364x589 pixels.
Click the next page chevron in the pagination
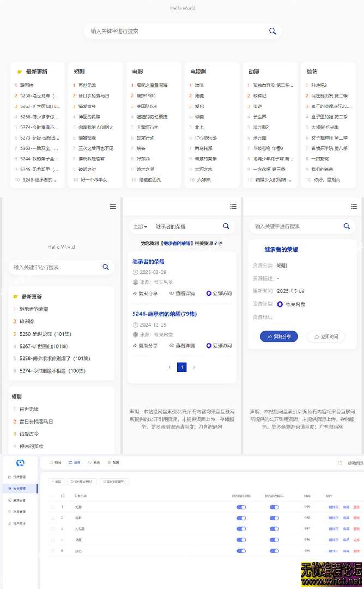tap(194, 368)
